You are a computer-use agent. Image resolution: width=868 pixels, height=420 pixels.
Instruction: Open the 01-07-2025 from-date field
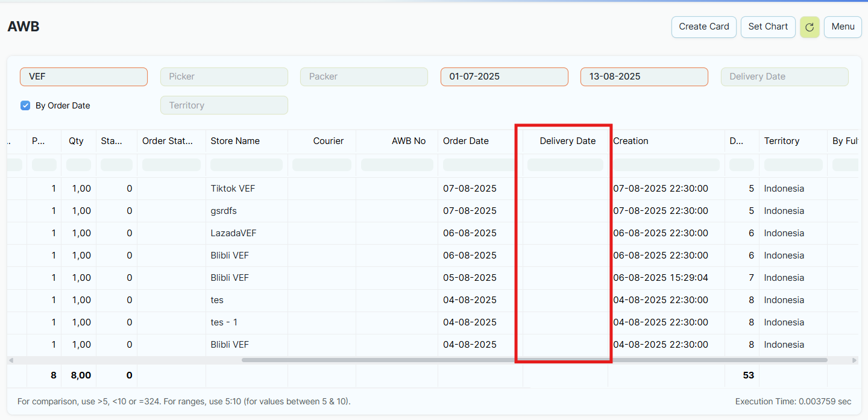coord(505,77)
